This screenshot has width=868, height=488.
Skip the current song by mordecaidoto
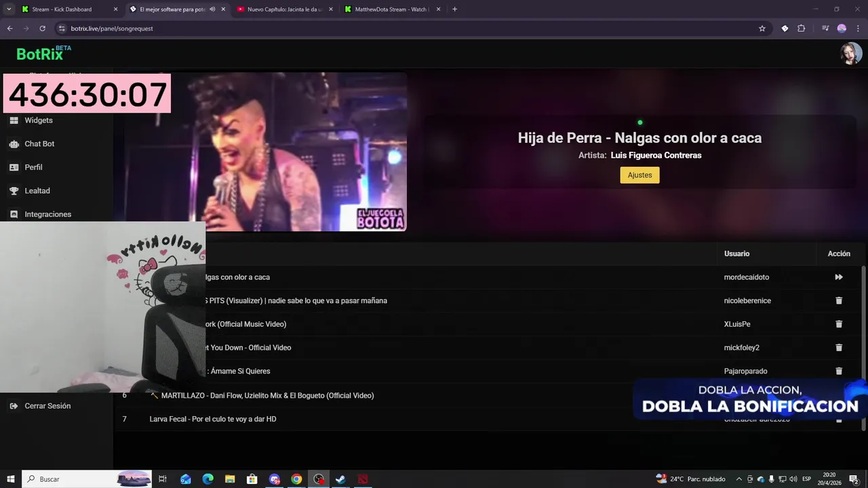[x=839, y=277]
